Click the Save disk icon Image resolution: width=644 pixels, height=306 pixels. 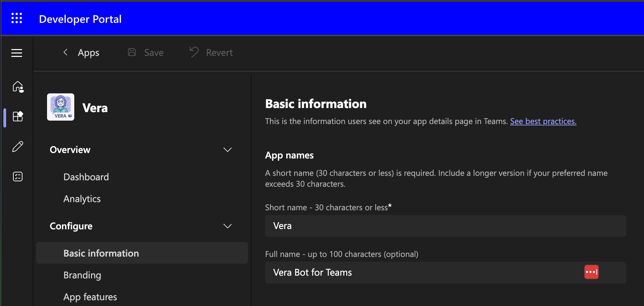tap(132, 52)
